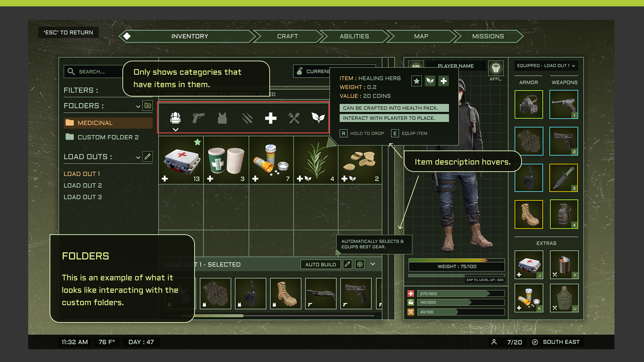This screenshot has height=362, width=644.
Task: Click the skull affiliation icon
Action: 496,68
